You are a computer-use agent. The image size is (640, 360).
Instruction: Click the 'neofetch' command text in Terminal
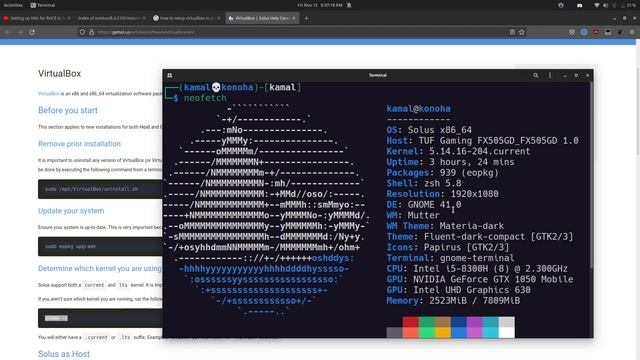point(205,98)
